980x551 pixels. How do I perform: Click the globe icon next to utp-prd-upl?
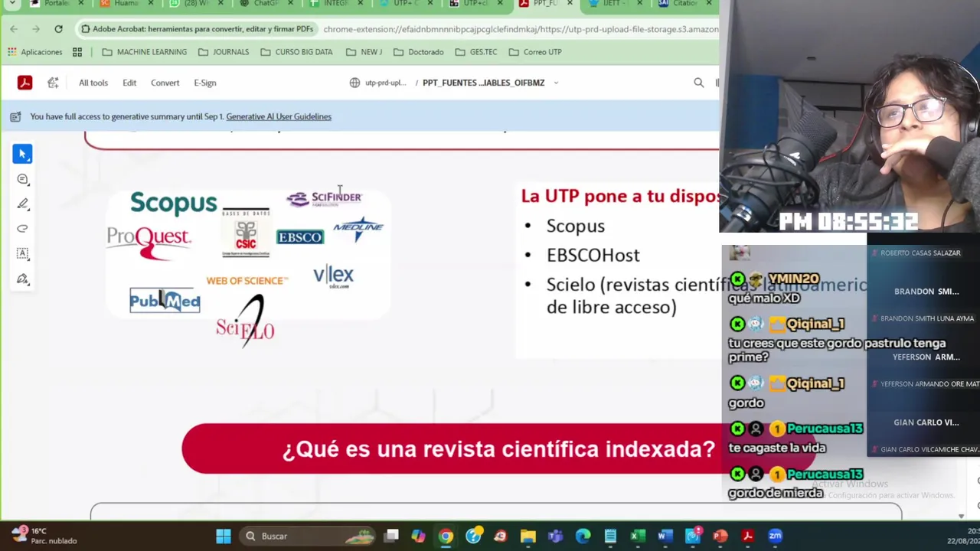(x=354, y=83)
